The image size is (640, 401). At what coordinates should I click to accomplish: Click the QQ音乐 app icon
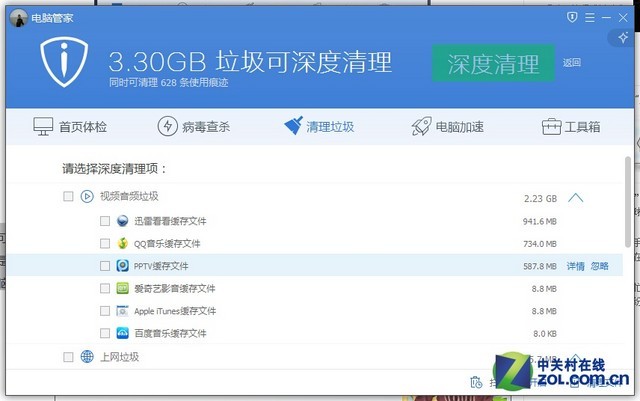(x=121, y=243)
